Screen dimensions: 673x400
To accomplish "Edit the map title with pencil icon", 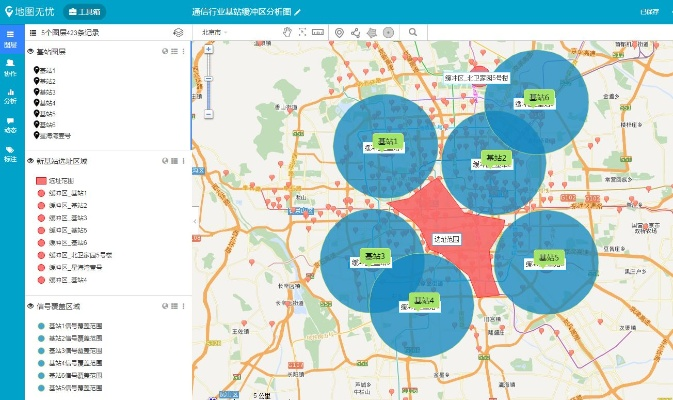I will 297,11.
